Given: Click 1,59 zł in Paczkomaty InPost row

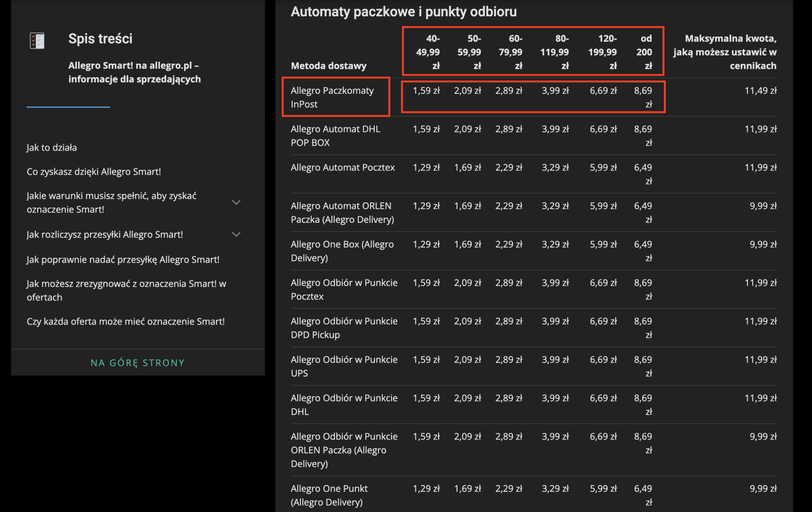Looking at the screenshot, I should coord(426,90).
